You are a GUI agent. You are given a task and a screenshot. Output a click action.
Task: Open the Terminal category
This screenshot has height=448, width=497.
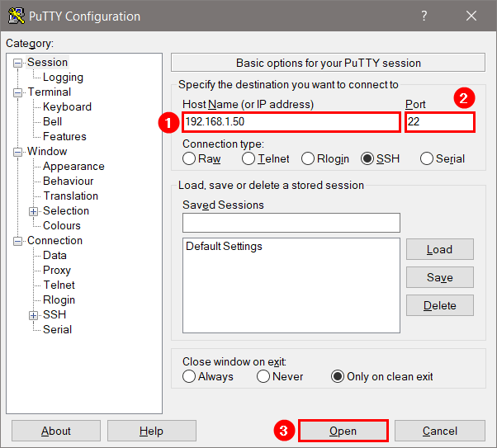click(50, 92)
